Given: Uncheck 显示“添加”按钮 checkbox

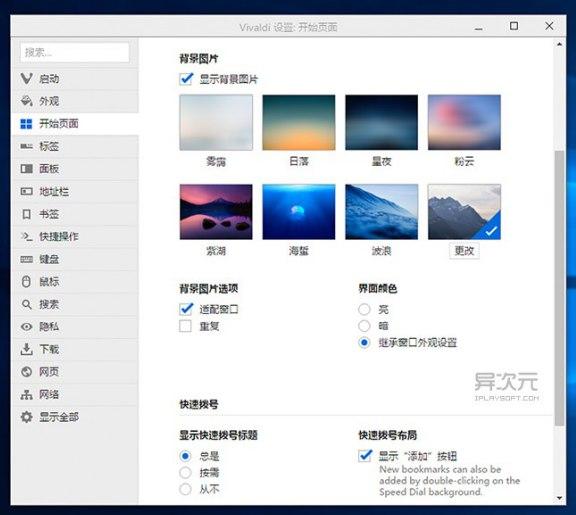Looking at the screenshot, I should pyautogui.click(x=365, y=456).
